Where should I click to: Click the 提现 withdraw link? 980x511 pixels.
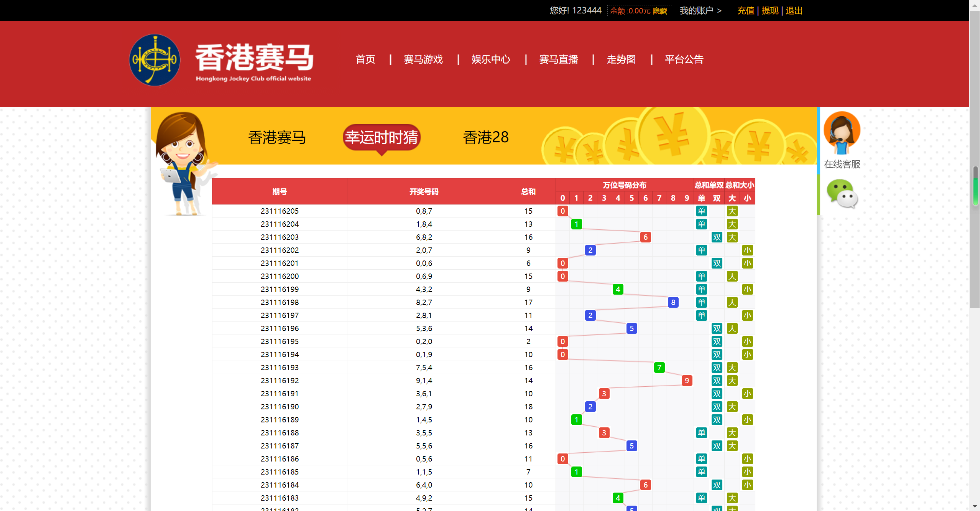(x=770, y=11)
